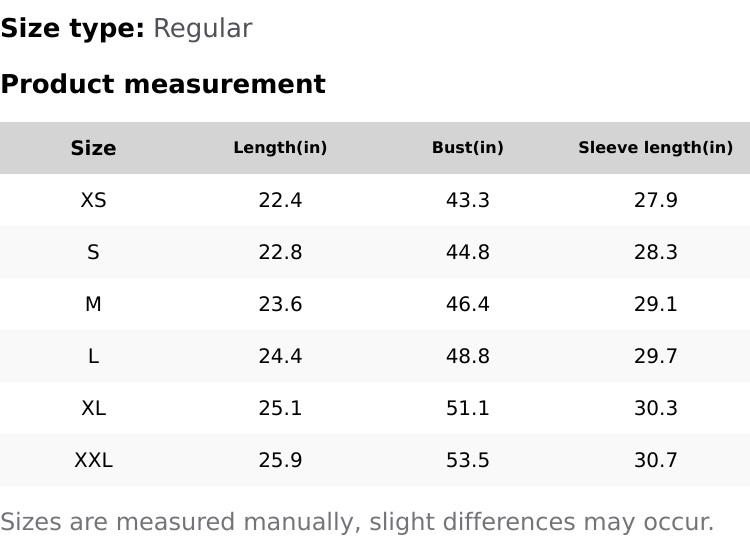Select the L size row label
This screenshot has height=558, width=750.
pyautogui.click(x=93, y=356)
